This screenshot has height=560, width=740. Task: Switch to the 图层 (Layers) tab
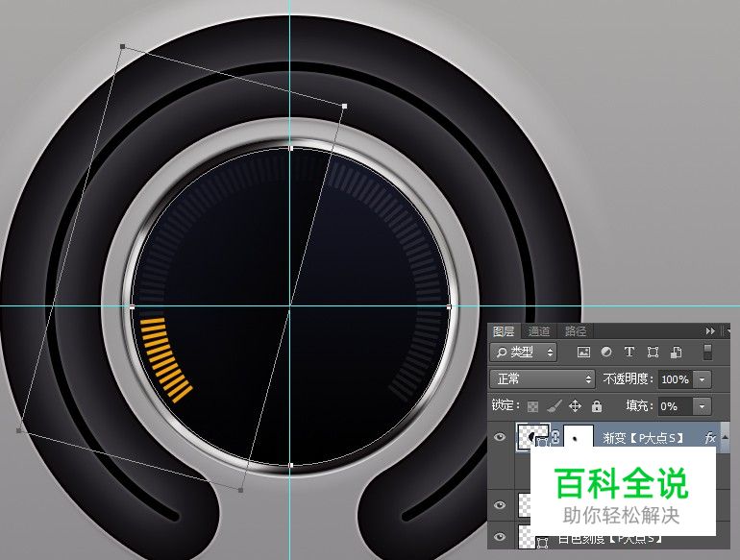[x=504, y=331]
